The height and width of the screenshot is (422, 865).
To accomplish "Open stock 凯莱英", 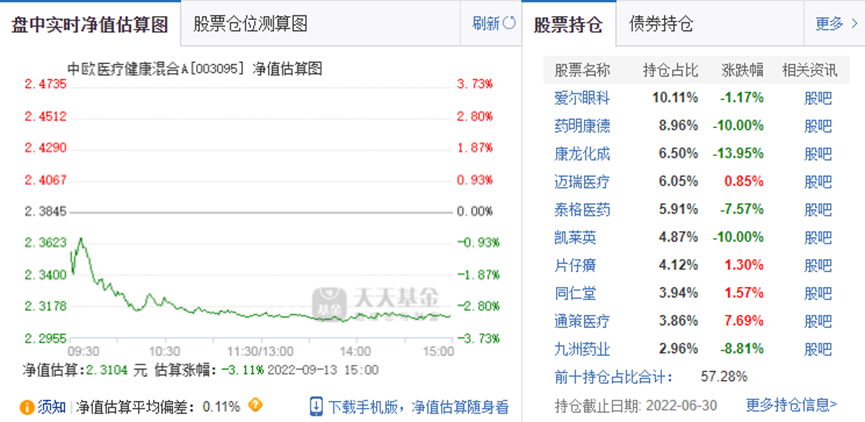I will (x=575, y=237).
